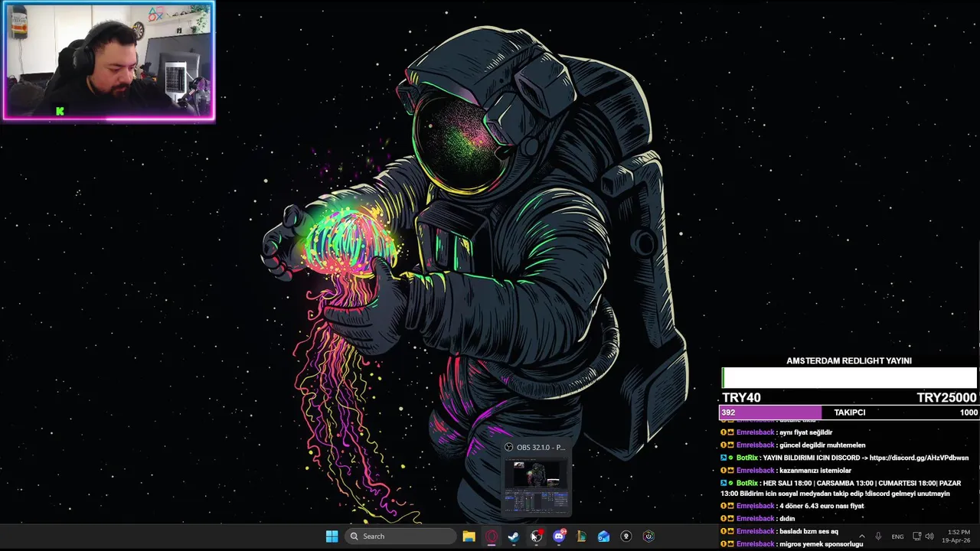Image resolution: width=980 pixels, height=551 pixels.
Task: Click the TAKIPCI follower progress bar
Action: [x=848, y=412]
